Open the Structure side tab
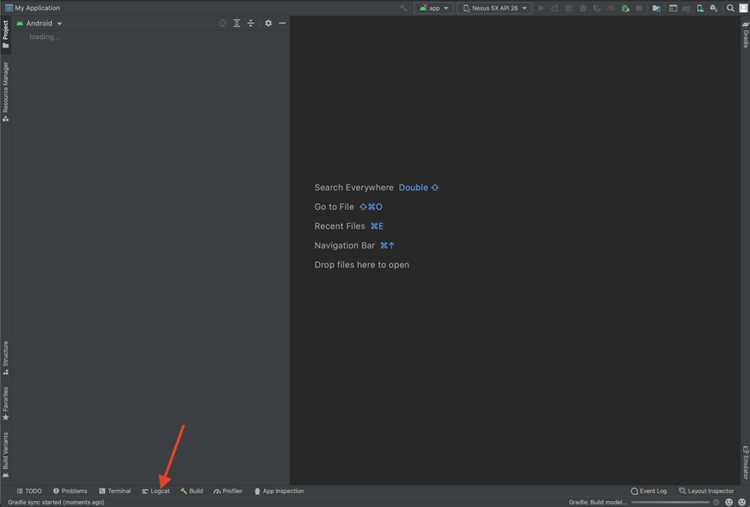Image resolution: width=750 pixels, height=507 pixels. (x=6, y=358)
